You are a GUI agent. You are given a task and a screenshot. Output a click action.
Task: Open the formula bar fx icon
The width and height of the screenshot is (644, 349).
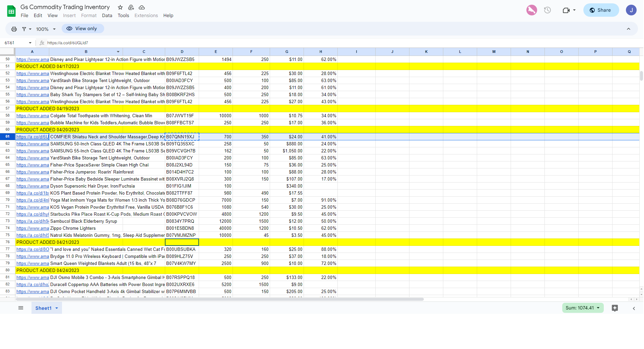pos(42,43)
